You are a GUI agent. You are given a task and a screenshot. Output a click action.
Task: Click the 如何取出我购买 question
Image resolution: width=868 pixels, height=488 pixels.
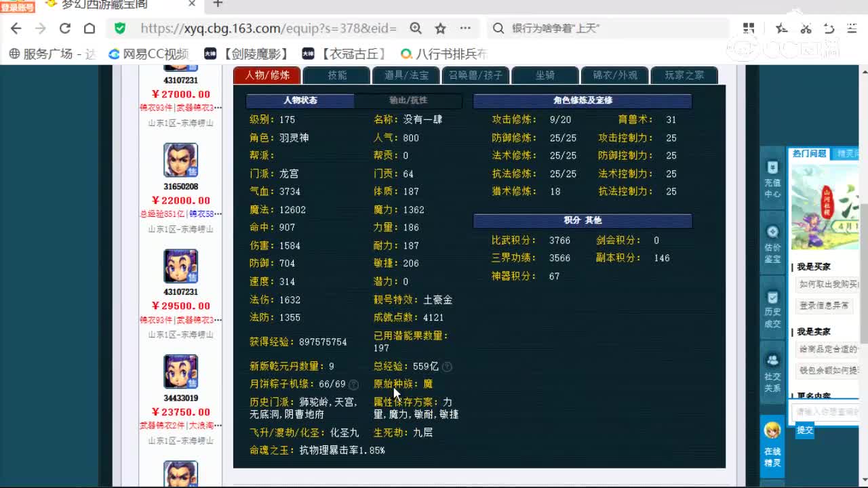(829, 284)
